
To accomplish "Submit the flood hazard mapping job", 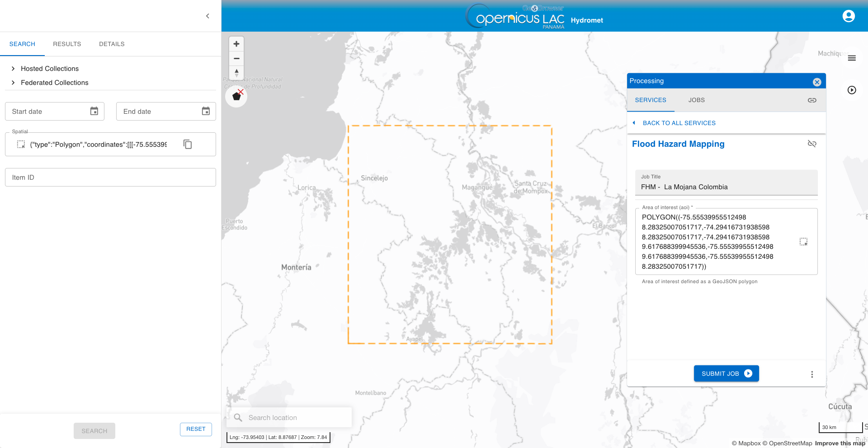I will point(726,373).
